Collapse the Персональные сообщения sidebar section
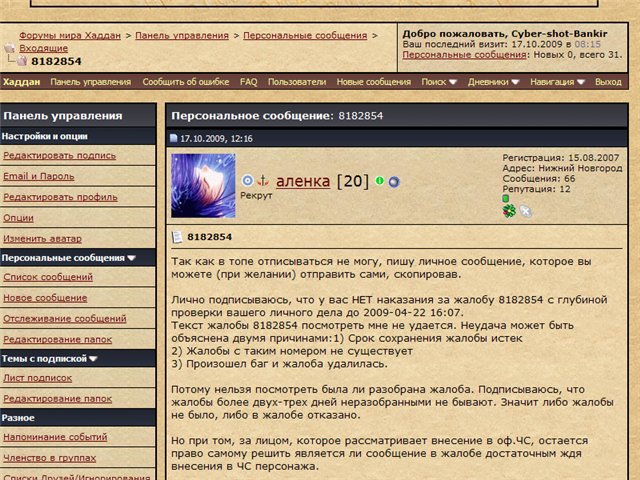 [131, 258]
